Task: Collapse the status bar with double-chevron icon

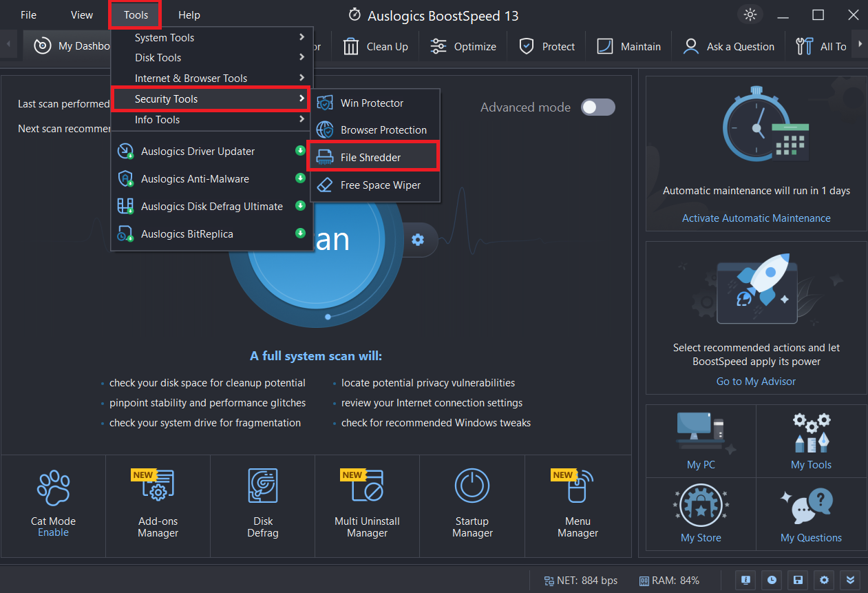Action: point(850,580)
